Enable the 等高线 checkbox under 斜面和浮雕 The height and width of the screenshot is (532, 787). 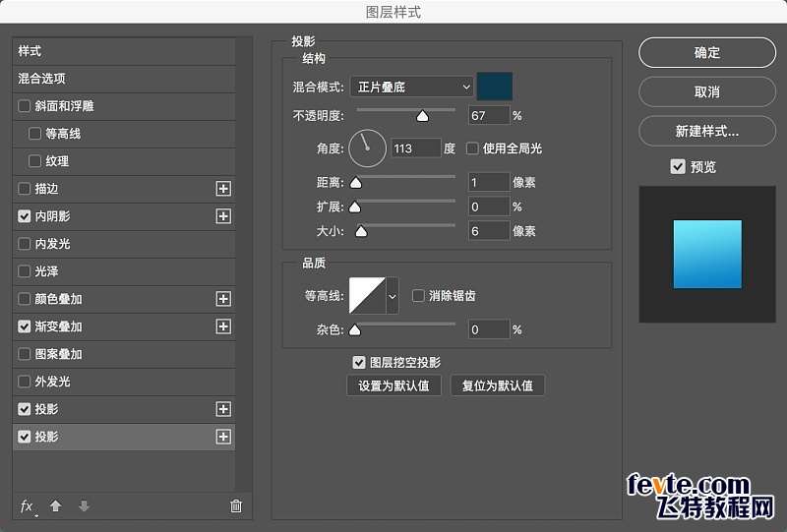(x=34, y=134)
